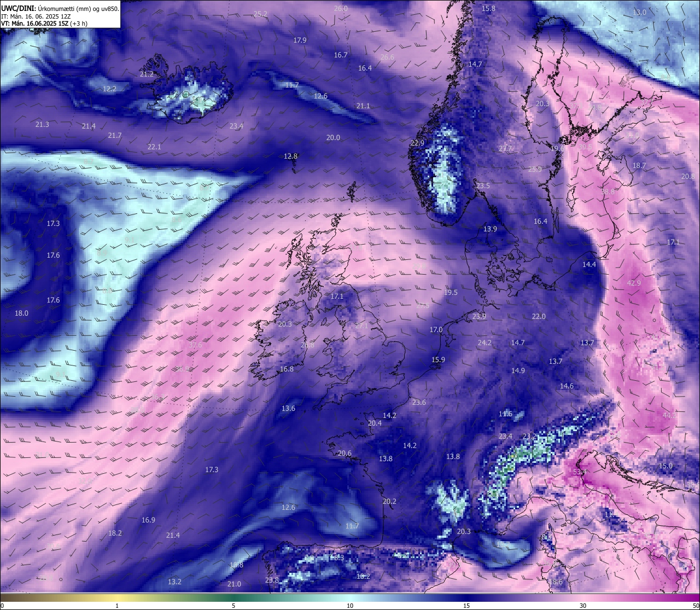The height and width of the screenshot is (610, 700).
Task: Click the 50 tick on color scale
Action: pos(696,606)
